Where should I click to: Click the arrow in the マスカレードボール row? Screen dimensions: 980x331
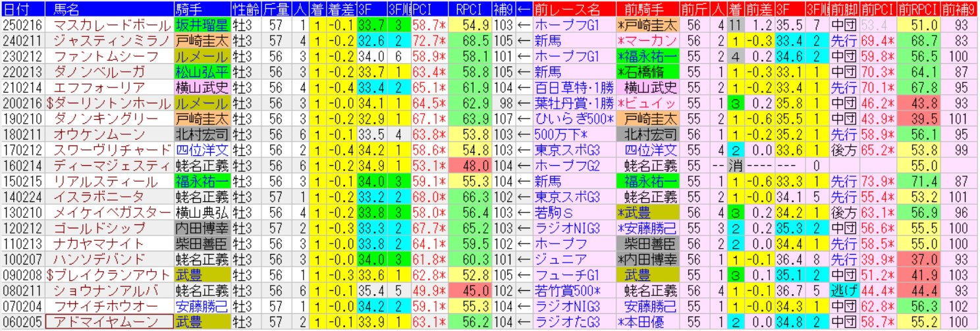click(x=524, y=25)
